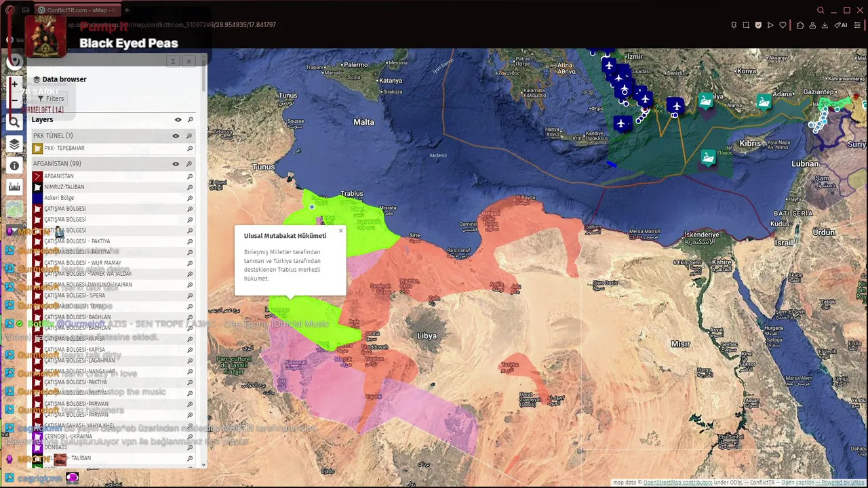Hide the PKK TÜNEL layer
868x488 pixels.
(x=176, y=136)
